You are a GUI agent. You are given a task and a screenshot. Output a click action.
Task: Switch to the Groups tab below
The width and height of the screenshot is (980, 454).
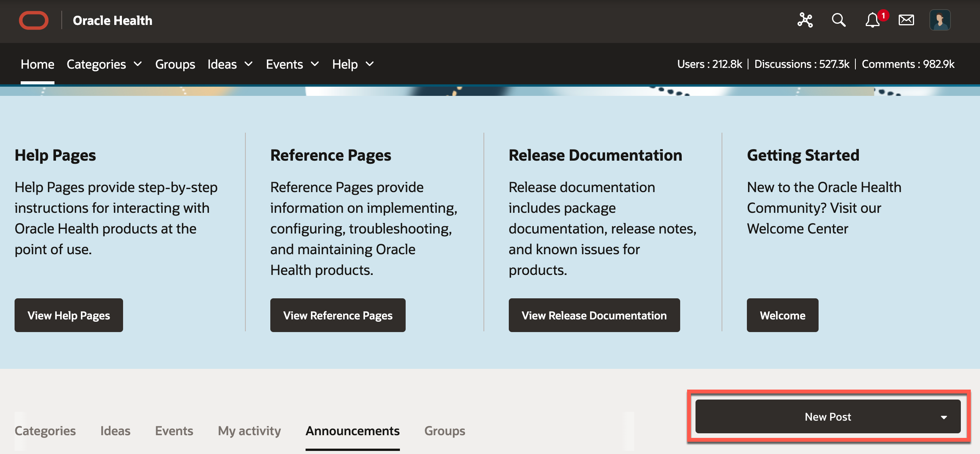(x=445, y=431)
